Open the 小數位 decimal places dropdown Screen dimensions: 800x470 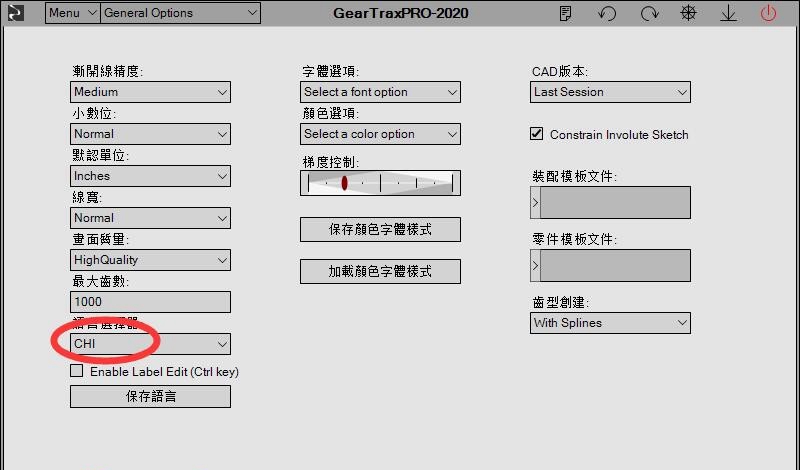tap(151, 134)
